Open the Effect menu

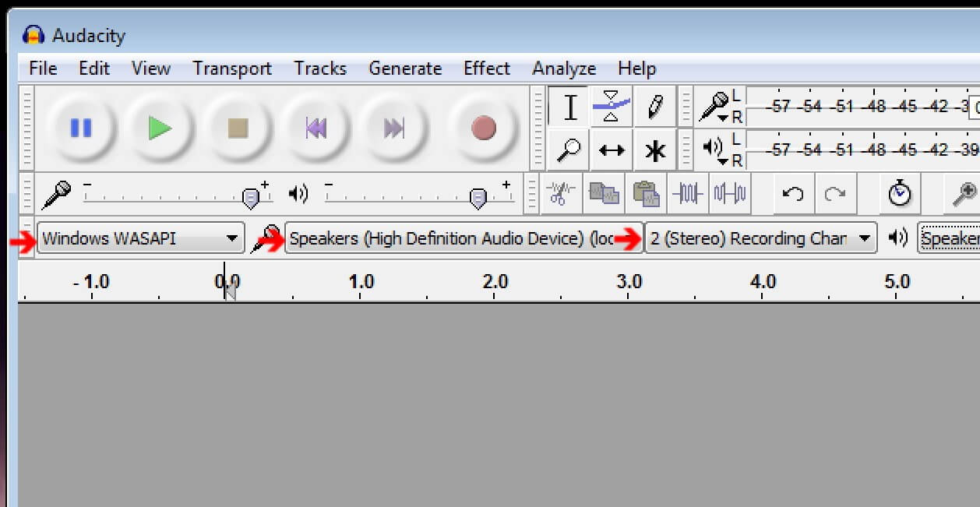487,69
